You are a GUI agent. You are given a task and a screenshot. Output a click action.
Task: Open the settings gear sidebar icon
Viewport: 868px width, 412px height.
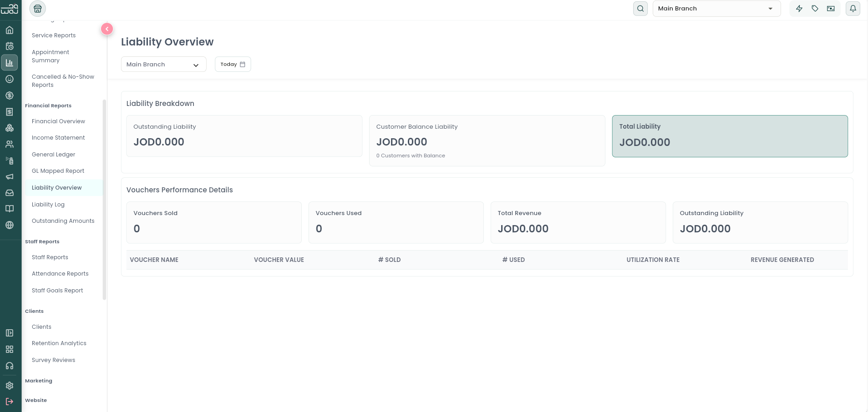coord(10,386)
